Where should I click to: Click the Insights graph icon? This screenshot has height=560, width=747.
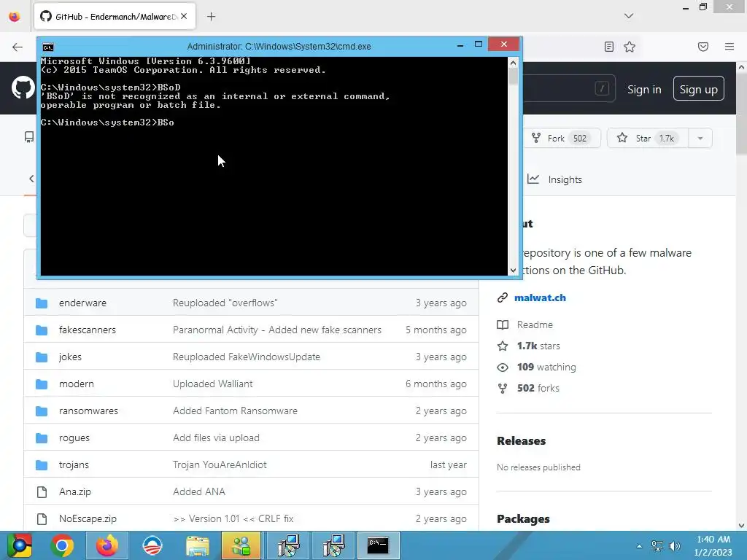[533, 179]
